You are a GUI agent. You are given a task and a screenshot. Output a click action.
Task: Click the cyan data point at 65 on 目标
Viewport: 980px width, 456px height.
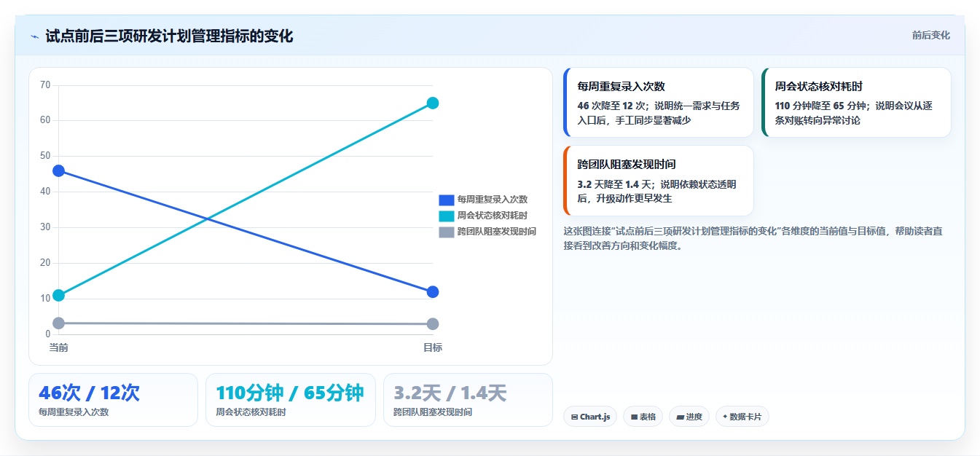433,103
